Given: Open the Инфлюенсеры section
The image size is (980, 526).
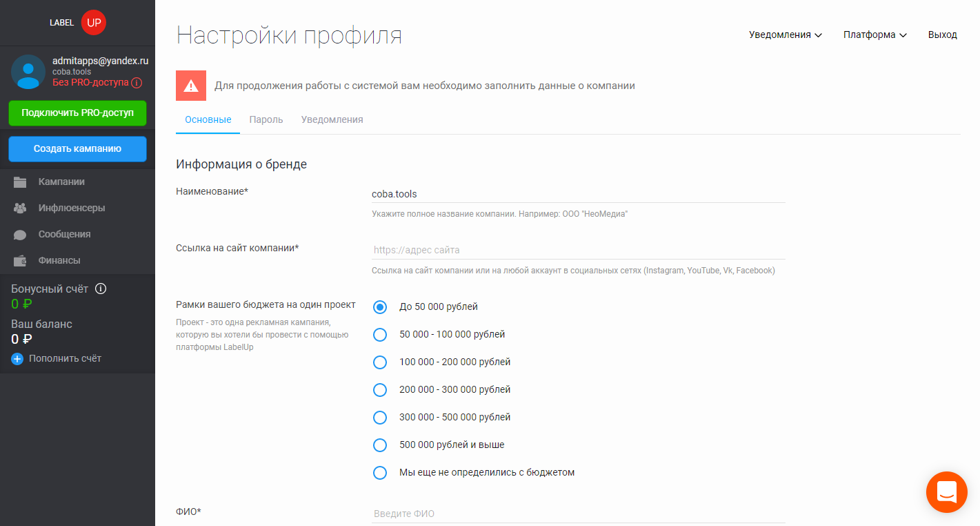Looking at the screenshot, I should [72, 208].
